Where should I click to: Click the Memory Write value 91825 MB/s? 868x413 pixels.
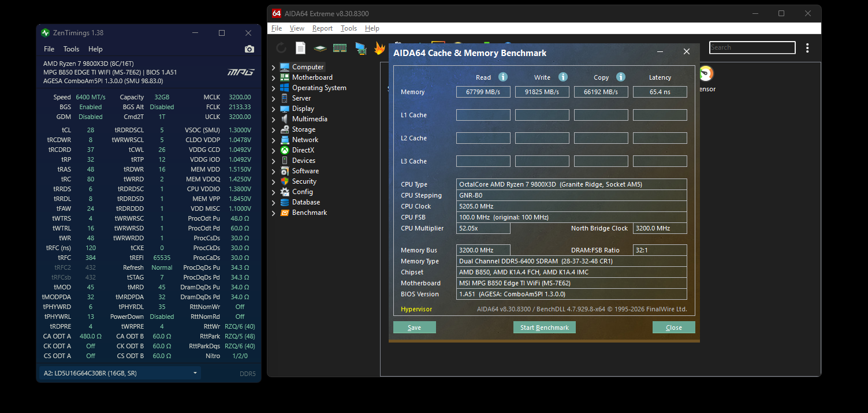click(542, 92)
